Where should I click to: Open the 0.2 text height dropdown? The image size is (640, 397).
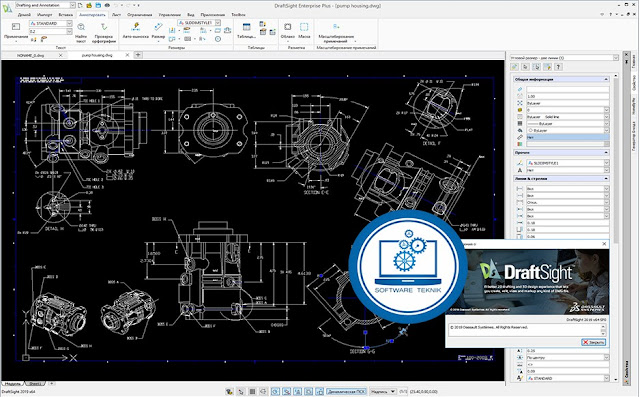click(x=69, y=31)
